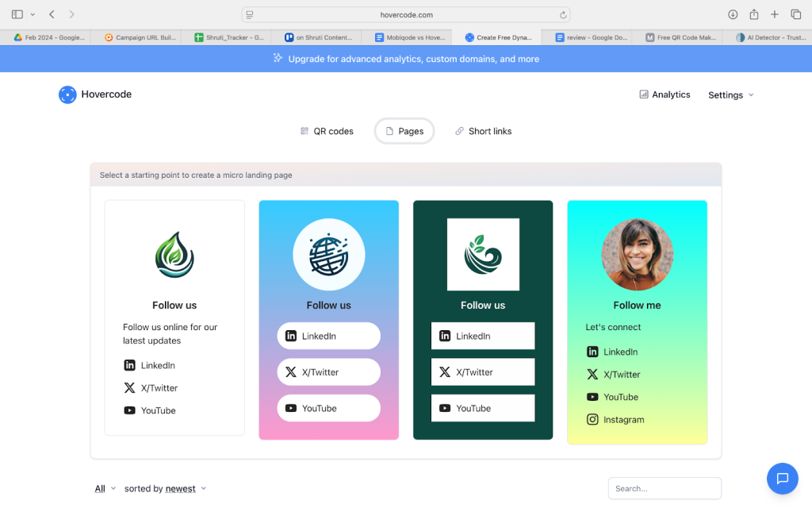Switch to the Short links tab
This screenshot has height=508, width=812.
pyautogui.click(x=483, y=131)
